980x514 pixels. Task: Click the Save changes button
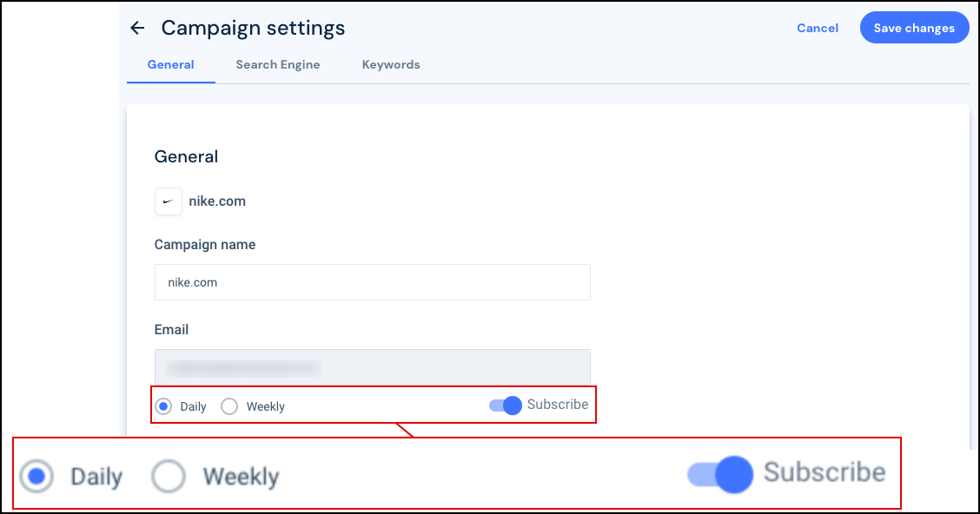914,28
